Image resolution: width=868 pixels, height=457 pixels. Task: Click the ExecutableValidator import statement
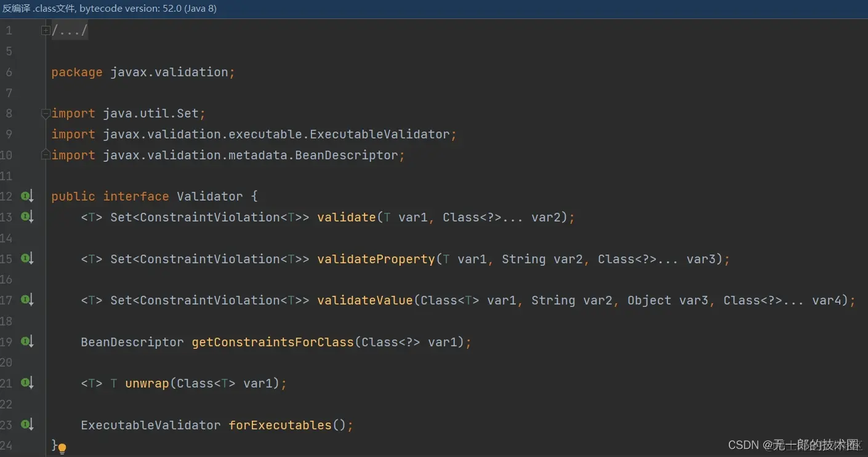tap(254, 134)
